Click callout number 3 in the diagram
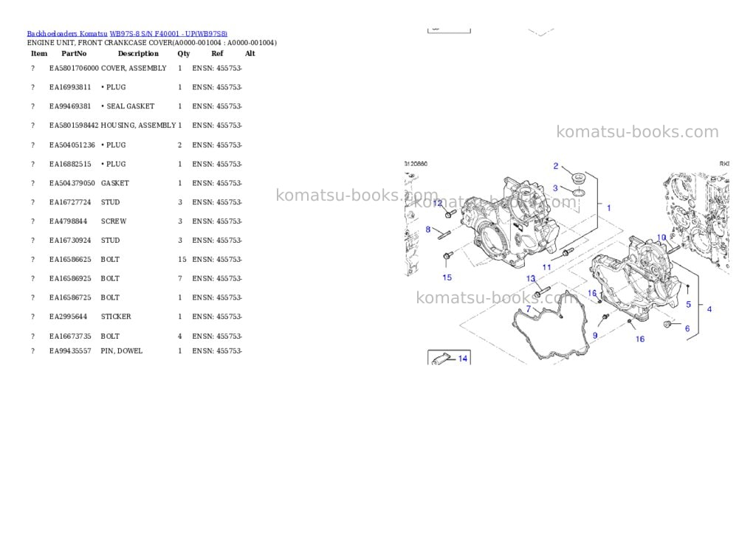This screenshot has width=756, height=535. click(555, 188)
